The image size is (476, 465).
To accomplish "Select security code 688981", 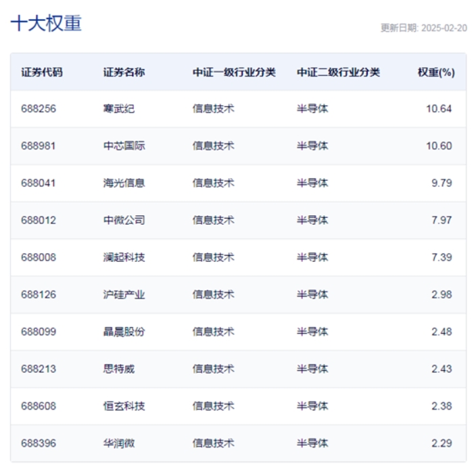I will 39,146.
